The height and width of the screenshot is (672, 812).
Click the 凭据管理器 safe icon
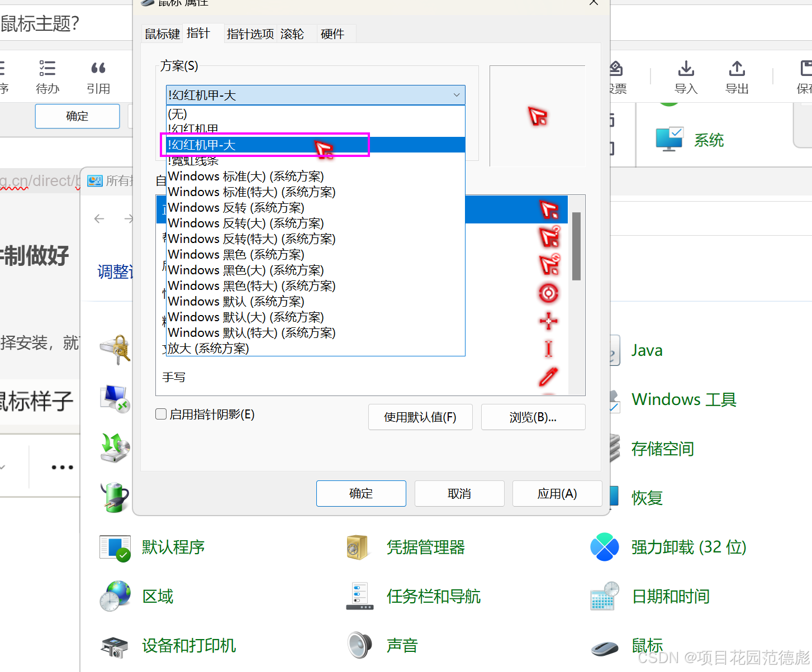pyautogui.click(x=358, y=547)
